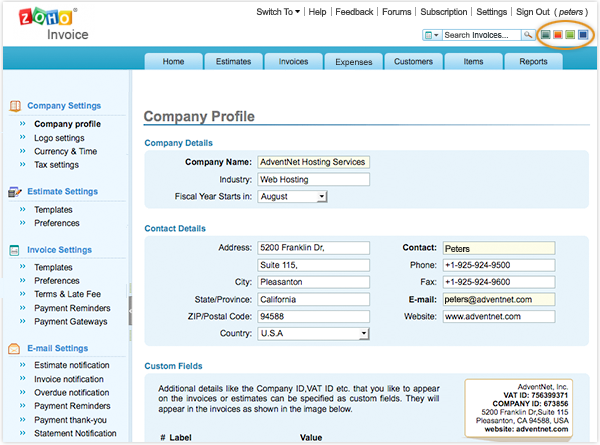Viewport: 600px width, 445px height.
Task: Open the search type dropdown icon
Action: (x=432, y=35)
